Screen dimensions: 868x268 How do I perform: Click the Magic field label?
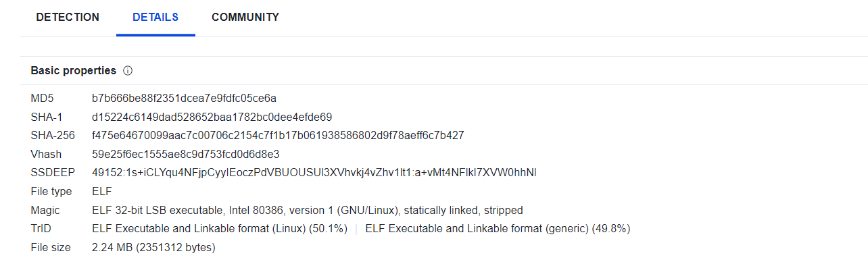tap(45, 211)
